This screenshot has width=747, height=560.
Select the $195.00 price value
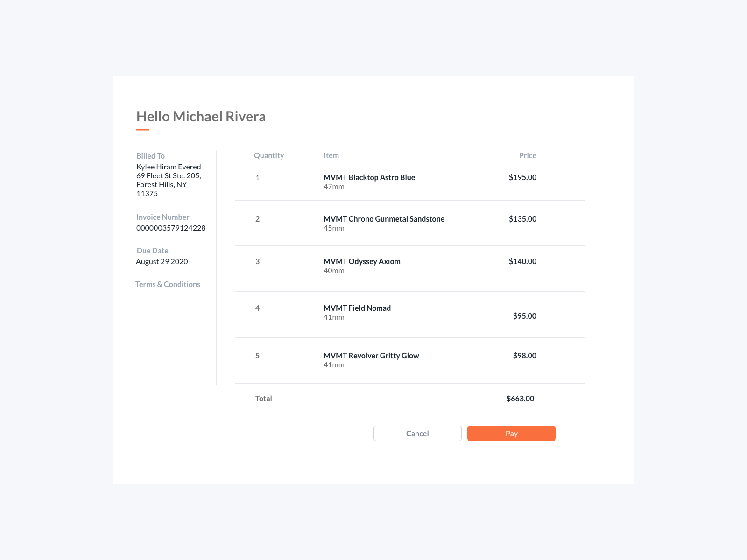coord(522,177)
